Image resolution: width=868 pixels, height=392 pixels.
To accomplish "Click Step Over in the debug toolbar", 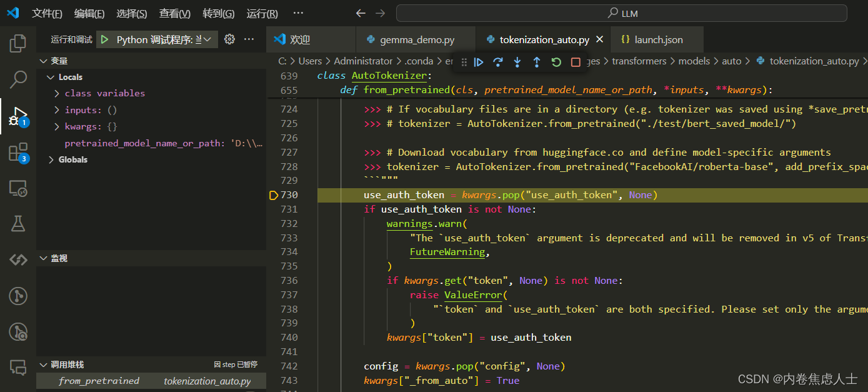I will pos(498,61).
